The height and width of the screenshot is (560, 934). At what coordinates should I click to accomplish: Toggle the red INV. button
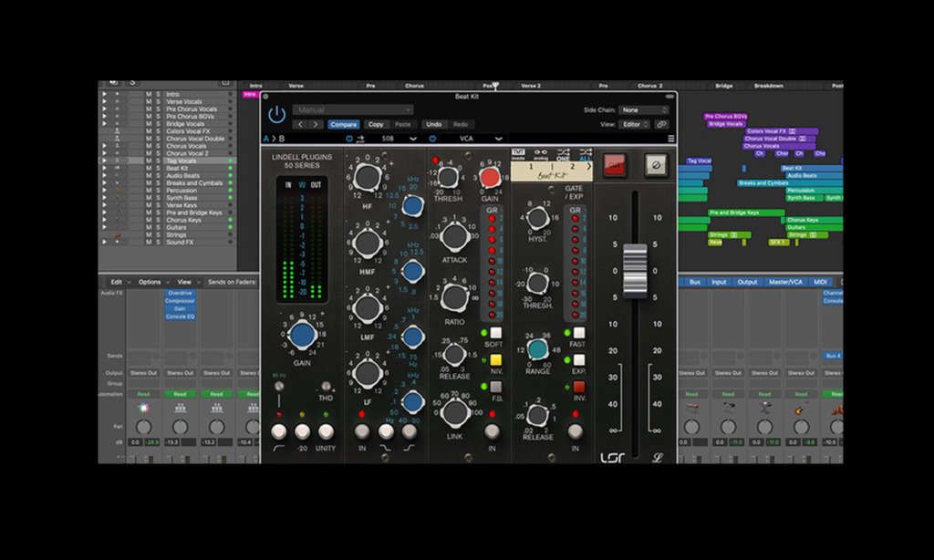[x=579, y=387]
